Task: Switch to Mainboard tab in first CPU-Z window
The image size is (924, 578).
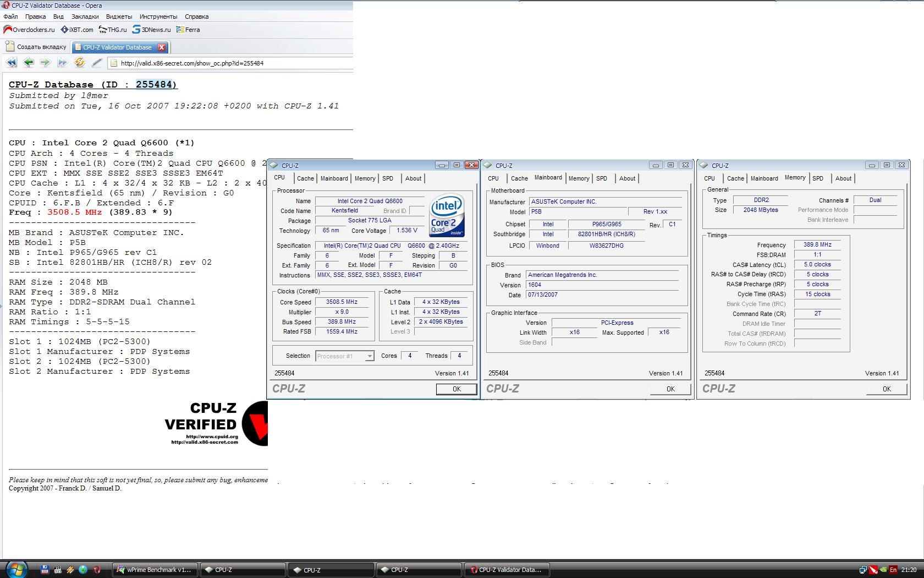Action: pyautogui.click(x=334, y=178)
